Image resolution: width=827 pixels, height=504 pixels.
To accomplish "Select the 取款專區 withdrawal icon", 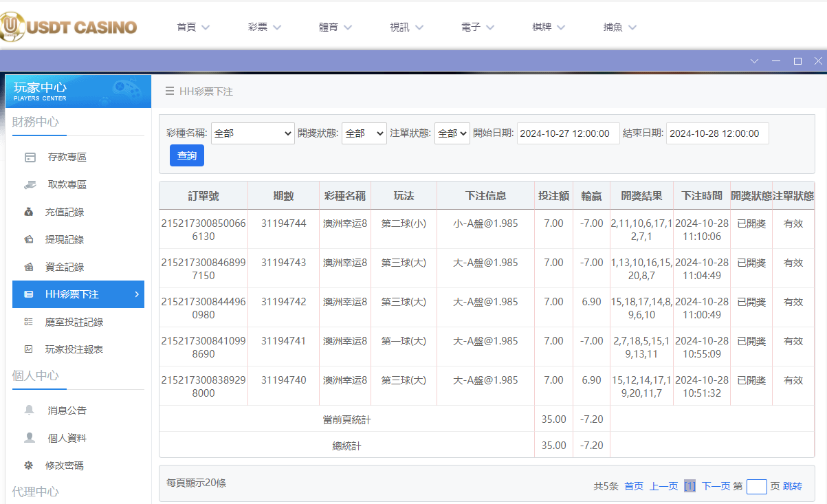I will coord(27,184).
